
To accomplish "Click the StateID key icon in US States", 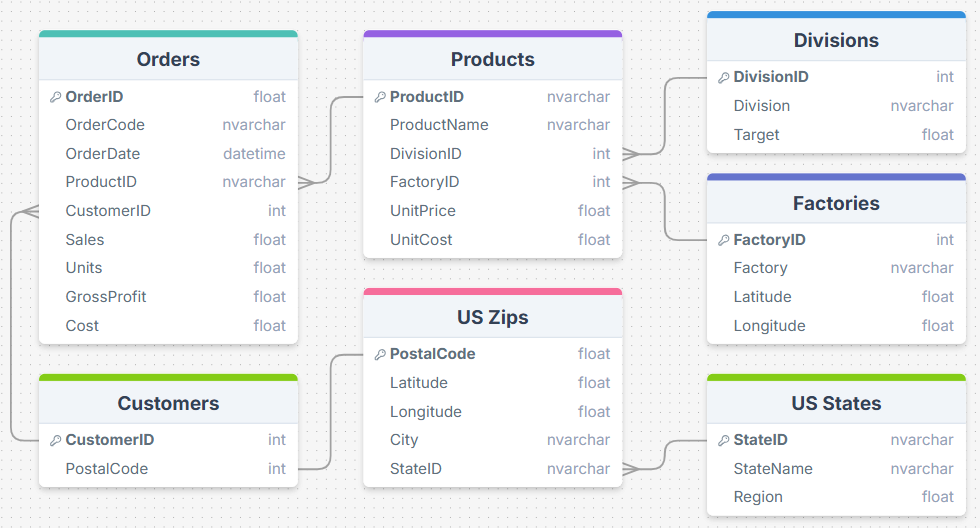I will (x=724, y=440).
